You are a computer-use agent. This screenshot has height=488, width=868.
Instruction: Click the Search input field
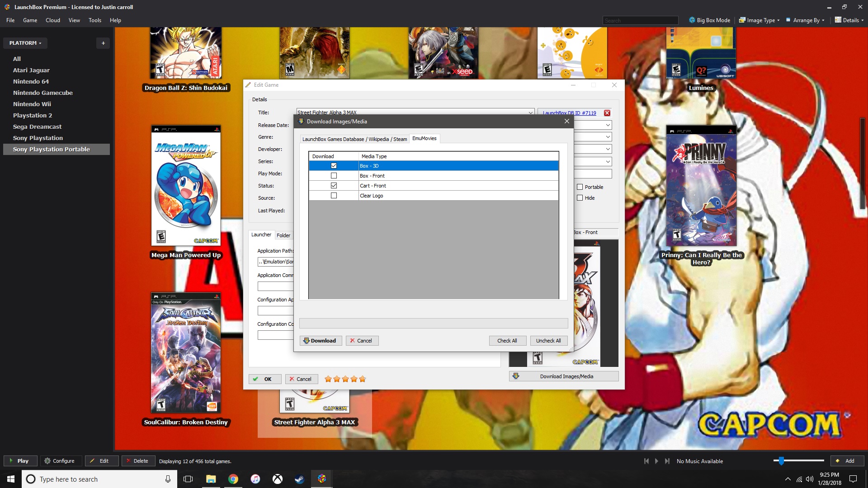coord(640,20)
